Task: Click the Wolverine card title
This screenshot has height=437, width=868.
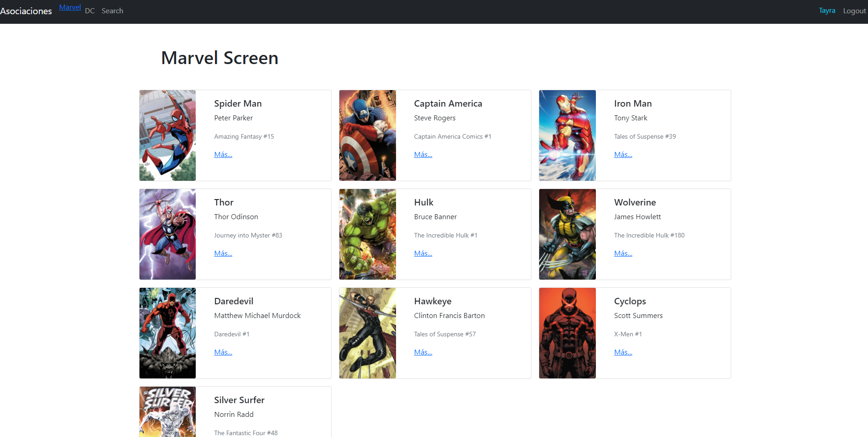Action: [635, 202]
